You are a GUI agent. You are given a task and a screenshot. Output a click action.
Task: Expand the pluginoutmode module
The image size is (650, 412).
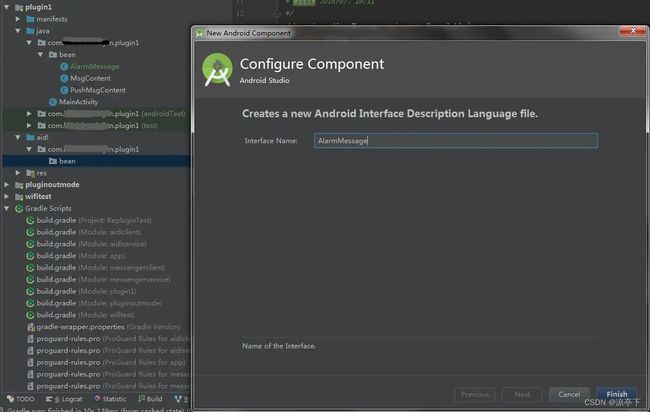(7, 184)
